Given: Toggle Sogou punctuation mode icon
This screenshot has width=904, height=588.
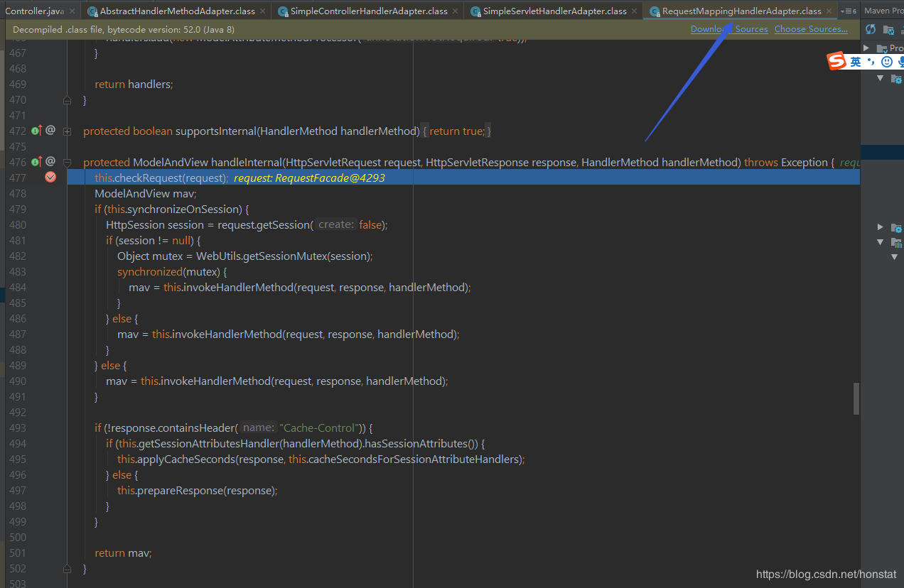Looking at the screenshot, I should pyautogui.click(x=871, y=62).
